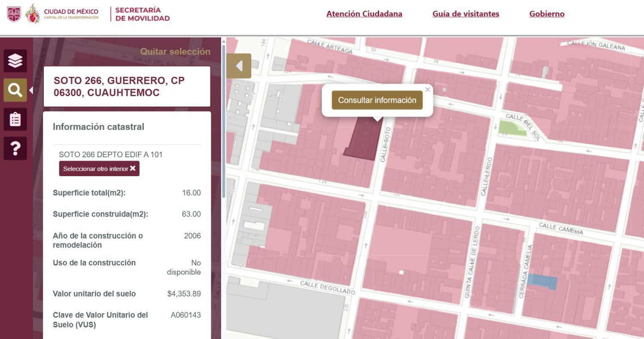The image size is (644, 339).
Task: Click the government coat-of-arms shield icon
Action: 14,14
